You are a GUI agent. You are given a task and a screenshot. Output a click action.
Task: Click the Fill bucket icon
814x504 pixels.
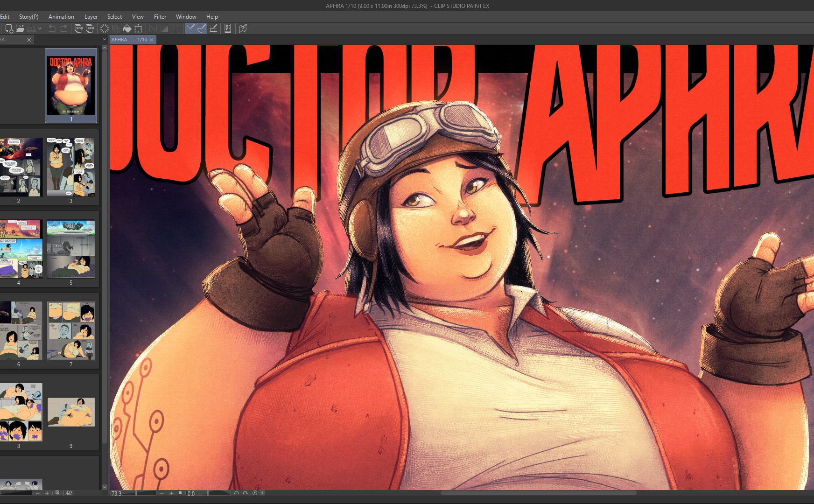(127, 28)
